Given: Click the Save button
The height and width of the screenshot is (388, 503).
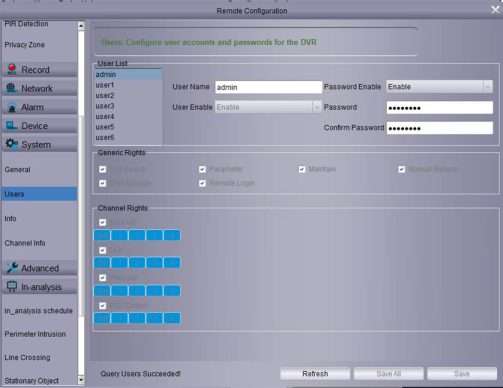Looking at the screenshot, I should click(462, 374).
